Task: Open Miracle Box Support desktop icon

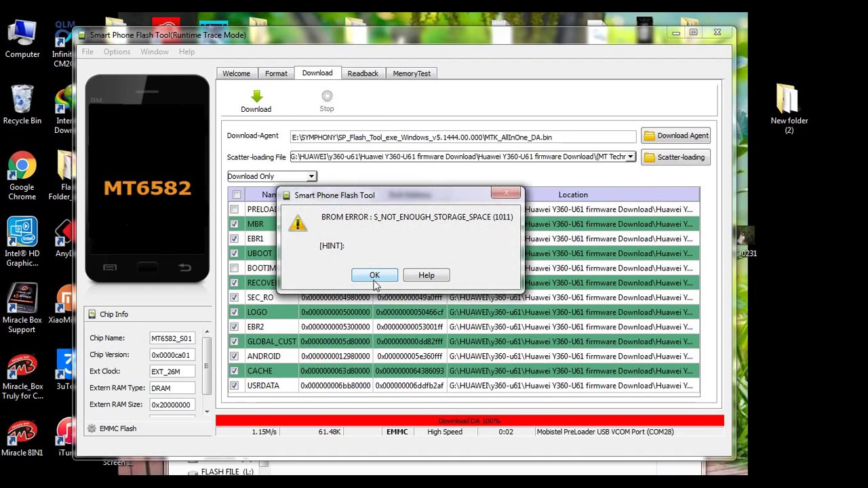Action: [x=22, y=308]
